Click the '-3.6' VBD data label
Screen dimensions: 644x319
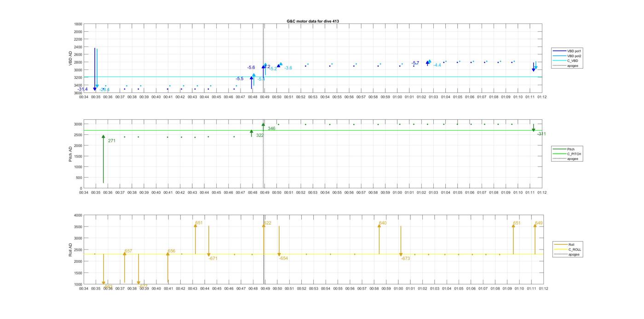(x=288, y=68)
